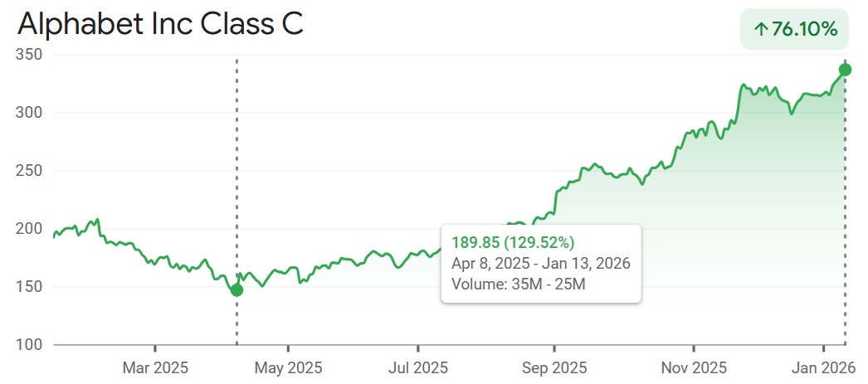This screenshot has height=384, width=868.
Task: Click the 189.85 (129.52%) tooltip value
Action: click(512, 242)
